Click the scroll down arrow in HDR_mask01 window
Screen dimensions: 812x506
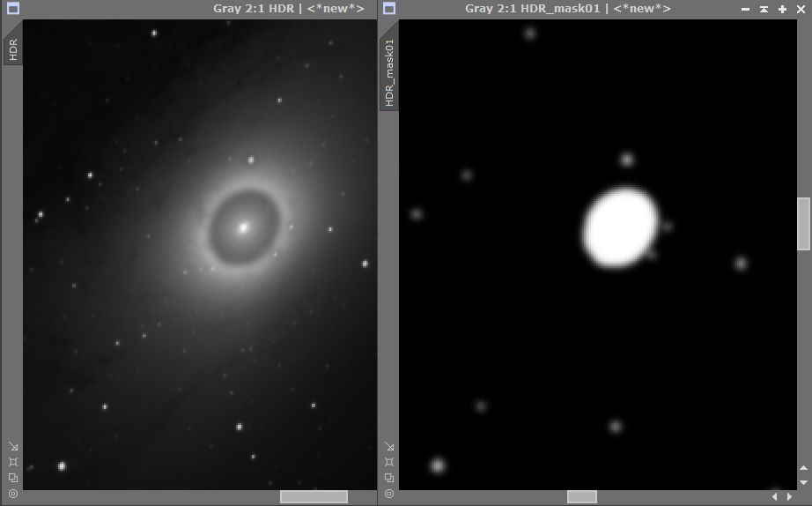point(803,482)
